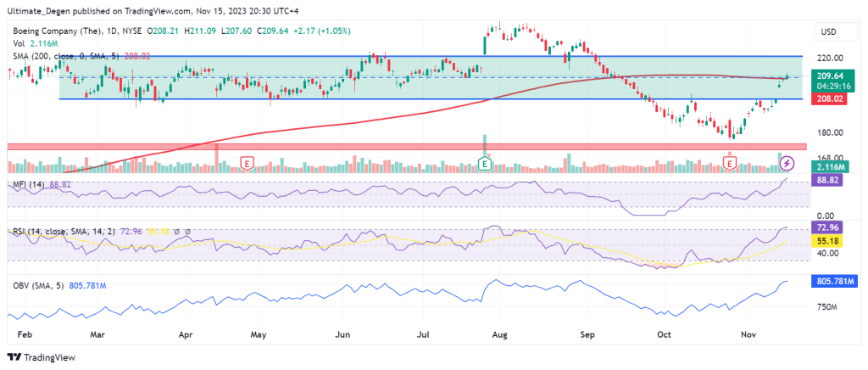Image resolution: width=868 pixels, height=370 pixels.
Task: Click the Apr label on time axis
Action: pos(185,335)
